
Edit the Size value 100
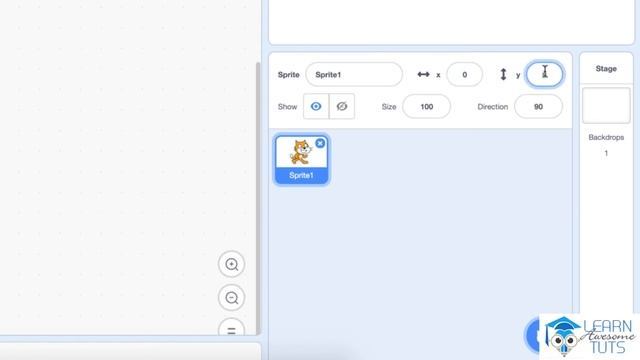coord(427,107)
